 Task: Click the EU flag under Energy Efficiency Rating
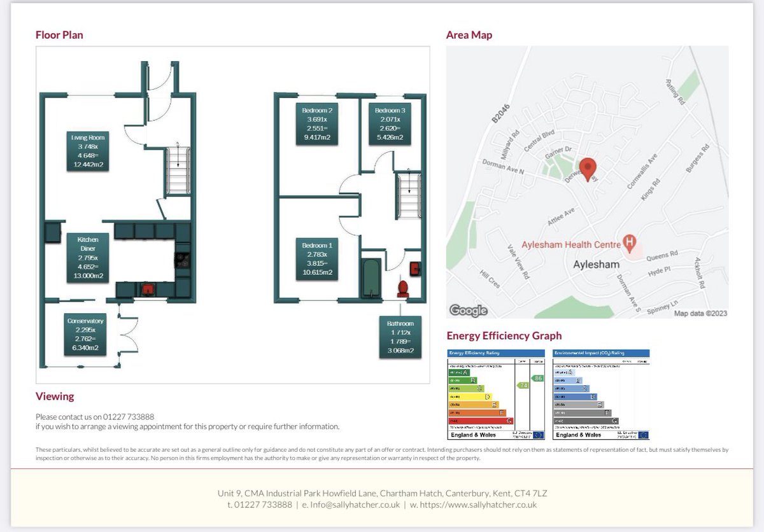tap(538, 435)
